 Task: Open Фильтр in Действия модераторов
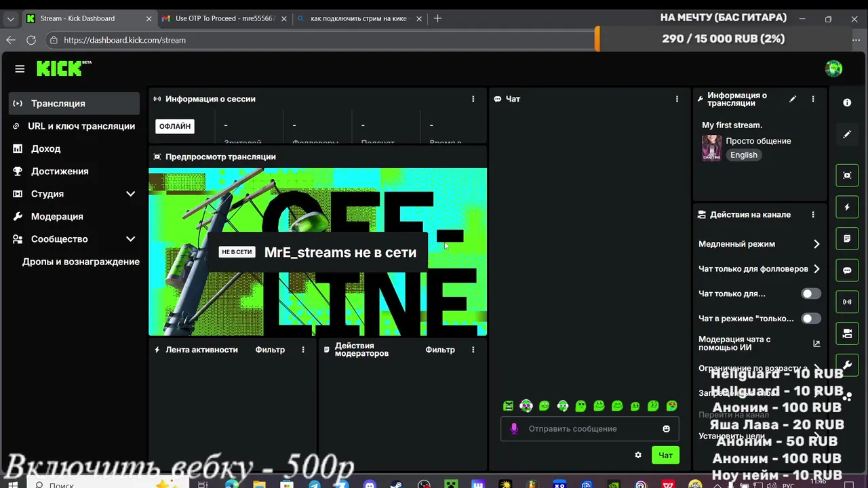(440, 350)
